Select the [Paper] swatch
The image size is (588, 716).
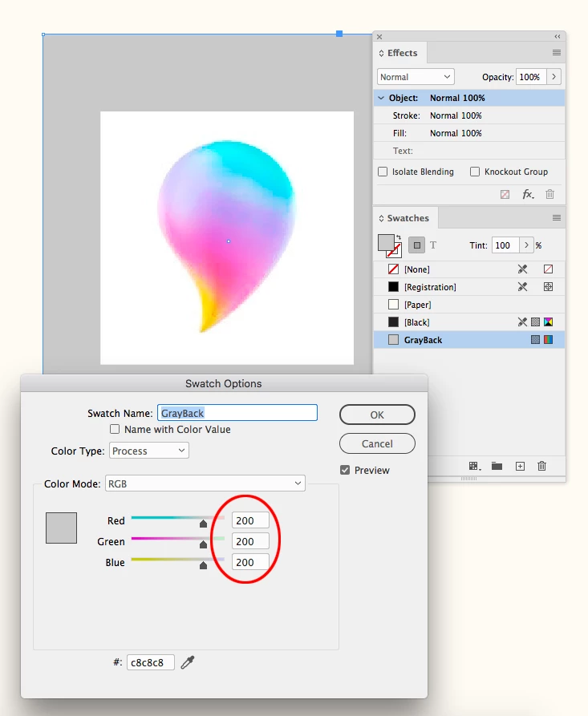tap(469, 305)
